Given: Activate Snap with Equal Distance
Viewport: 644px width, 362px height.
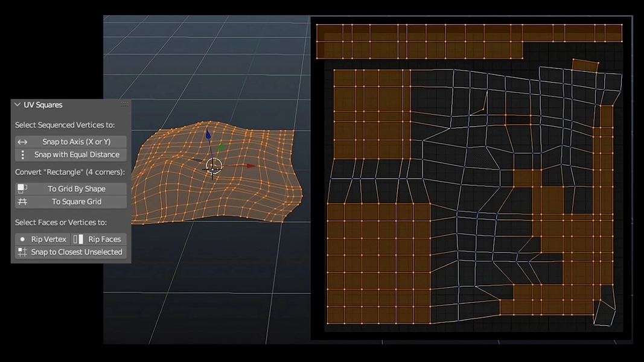Looking at the screenshot, I should [78, 154].
